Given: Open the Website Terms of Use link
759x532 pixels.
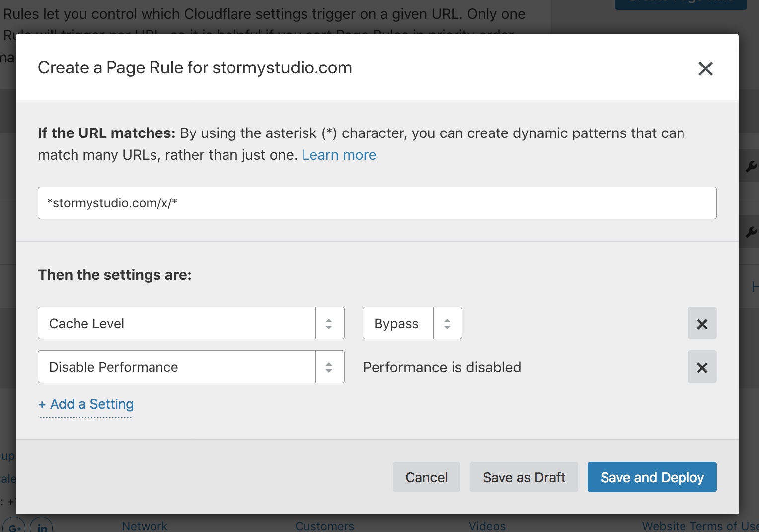Looking at the screenshot, I should point(699,526).
